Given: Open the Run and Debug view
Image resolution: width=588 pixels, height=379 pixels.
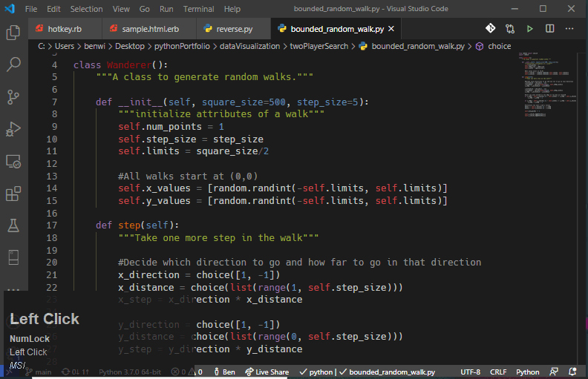Looking at the screenshot, I should click(13, 129).
